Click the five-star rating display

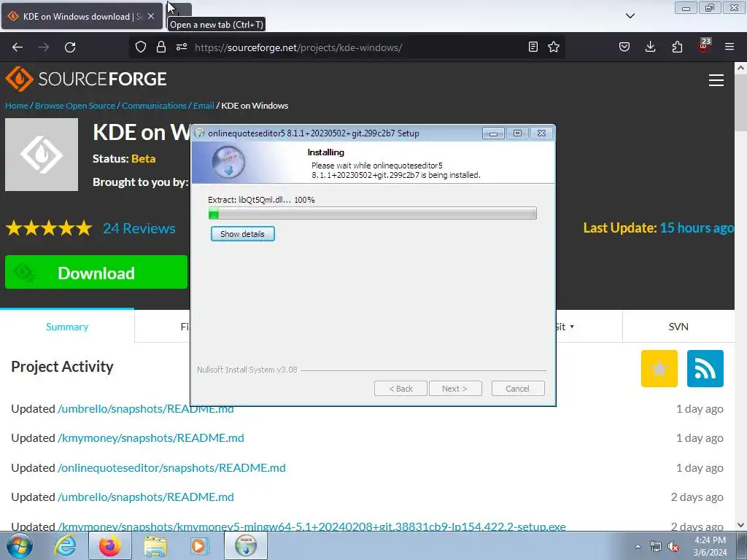pos(49,228)
